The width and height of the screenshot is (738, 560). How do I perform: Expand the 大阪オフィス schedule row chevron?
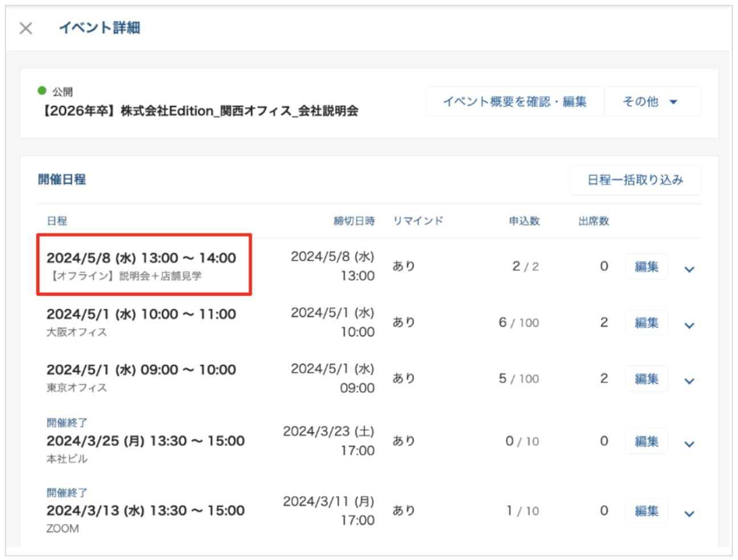point(689,326)
